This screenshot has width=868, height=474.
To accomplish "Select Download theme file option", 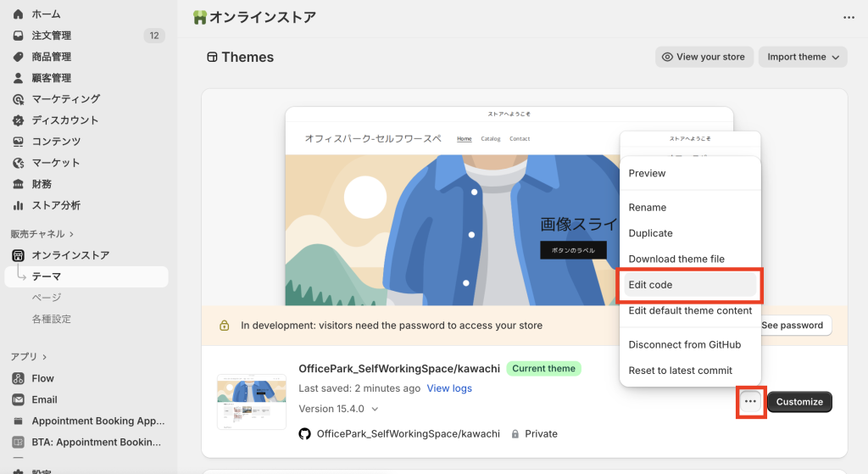I will click(676, 259).
